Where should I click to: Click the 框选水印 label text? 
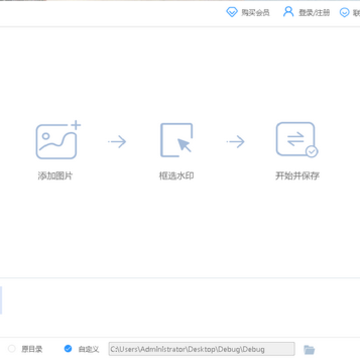pos(176,176)
